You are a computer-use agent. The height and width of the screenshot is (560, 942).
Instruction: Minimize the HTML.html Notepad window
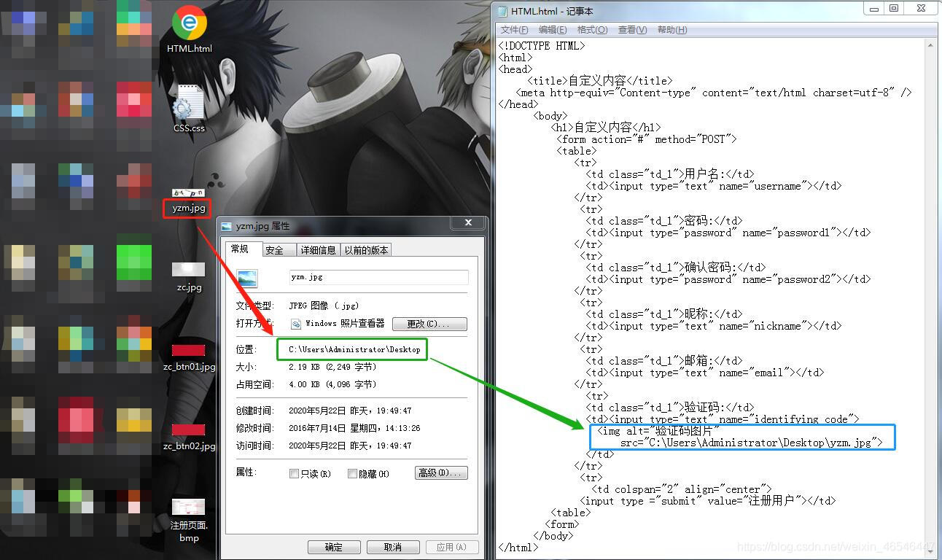pos(874,9)
